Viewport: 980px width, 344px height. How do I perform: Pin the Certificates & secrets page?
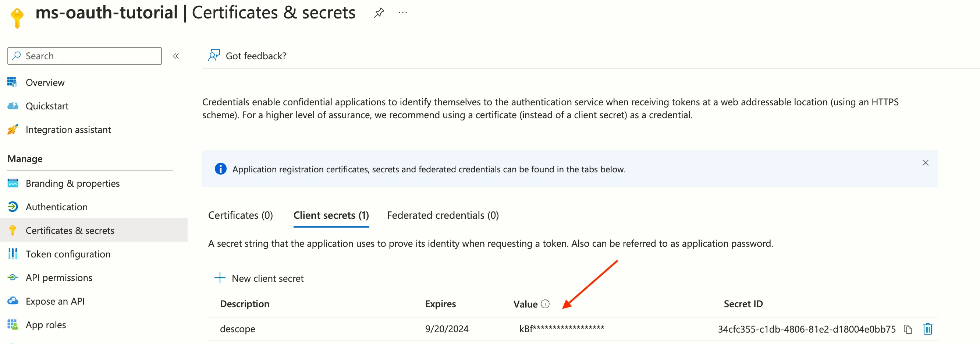[x=379, y=12]
